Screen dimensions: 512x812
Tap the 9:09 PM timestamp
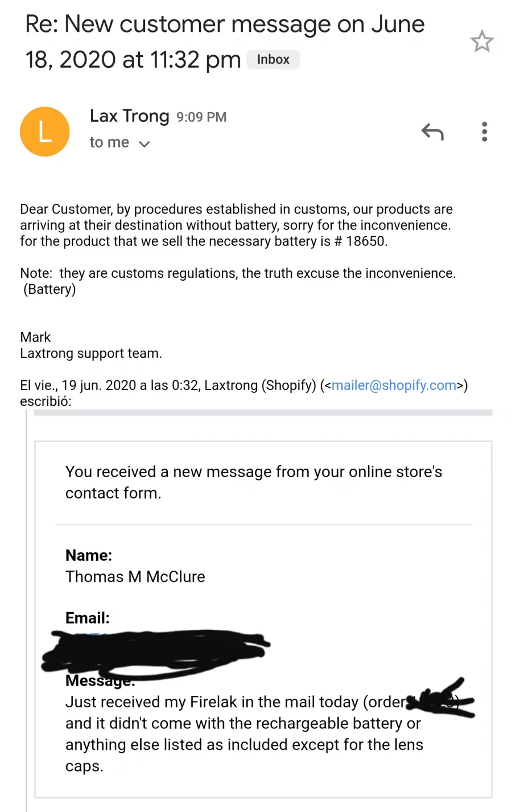[201, 117]
